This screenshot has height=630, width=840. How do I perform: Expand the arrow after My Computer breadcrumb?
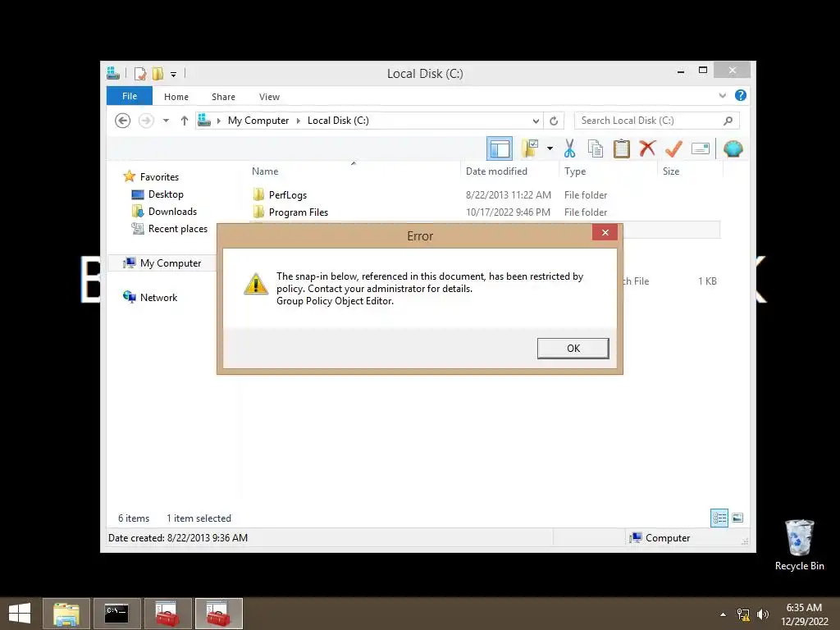(299, 121)
